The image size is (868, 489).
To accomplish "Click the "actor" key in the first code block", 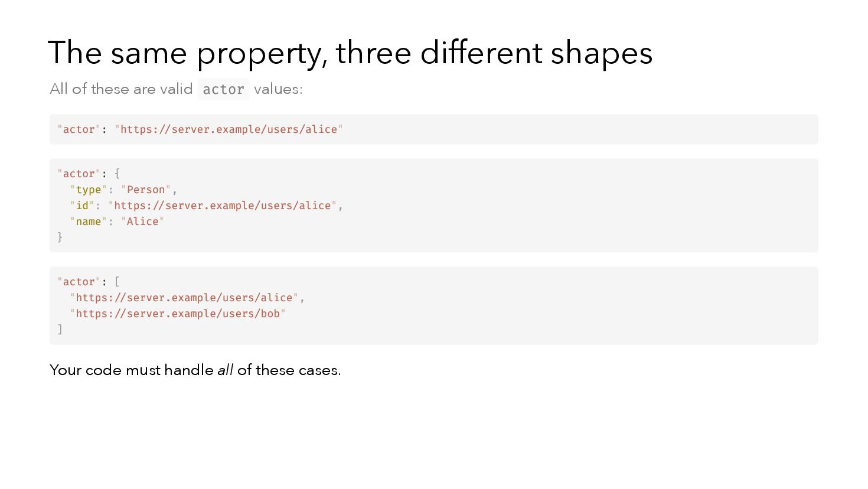I will [x=79, y=129].
